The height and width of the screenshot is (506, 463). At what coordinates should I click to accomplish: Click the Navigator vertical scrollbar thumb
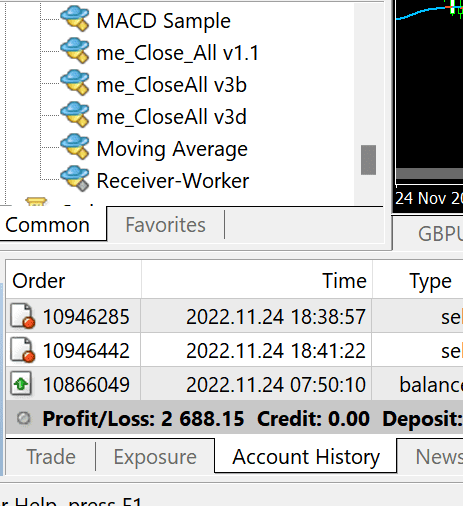368,160
